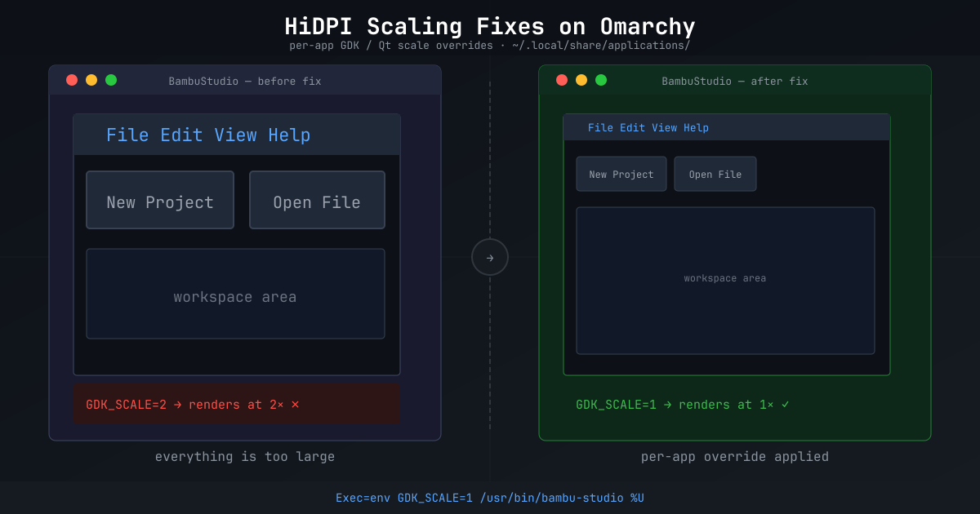Click the center arrow circle between the windows
The width and height of the screenshot is (980, 514).
coord(490,257)
